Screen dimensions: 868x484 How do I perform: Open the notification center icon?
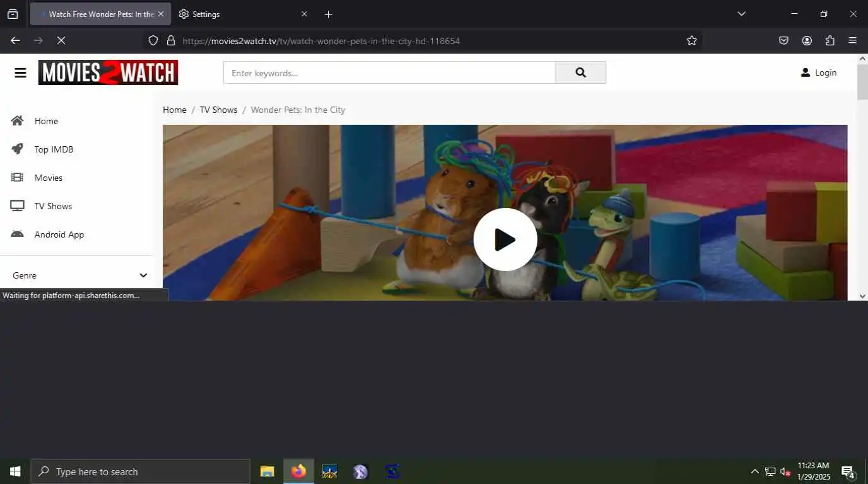(848, 471)
